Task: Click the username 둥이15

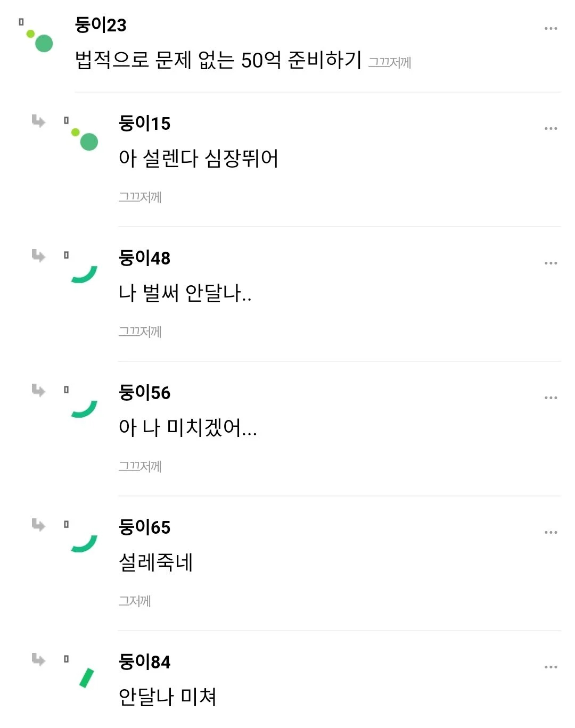Action: point(144,123)
